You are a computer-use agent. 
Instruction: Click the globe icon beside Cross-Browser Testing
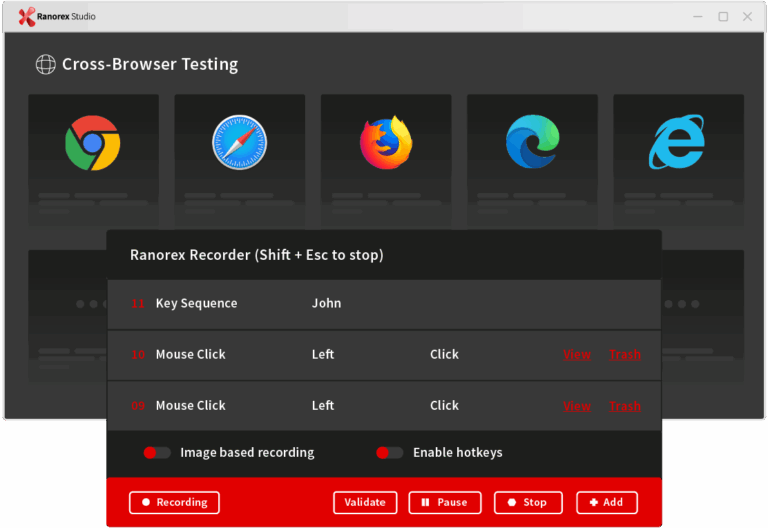pyautogui.click(x=46, y=64)
